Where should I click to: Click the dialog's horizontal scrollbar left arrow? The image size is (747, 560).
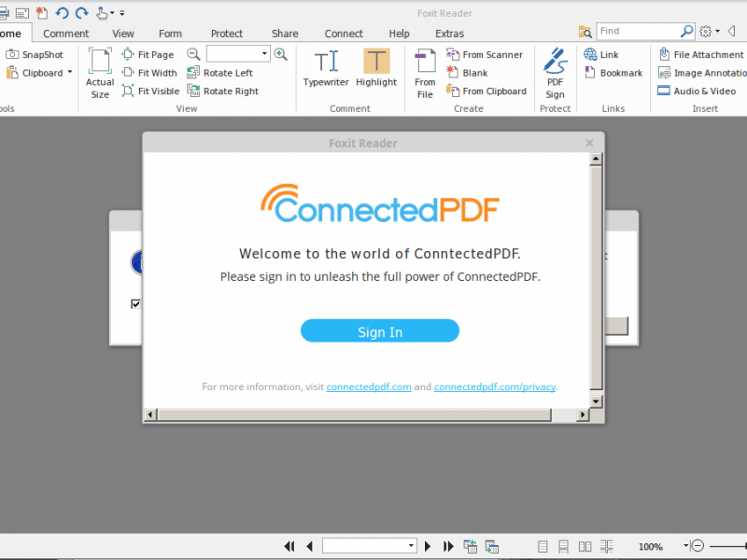pos(150,414)
